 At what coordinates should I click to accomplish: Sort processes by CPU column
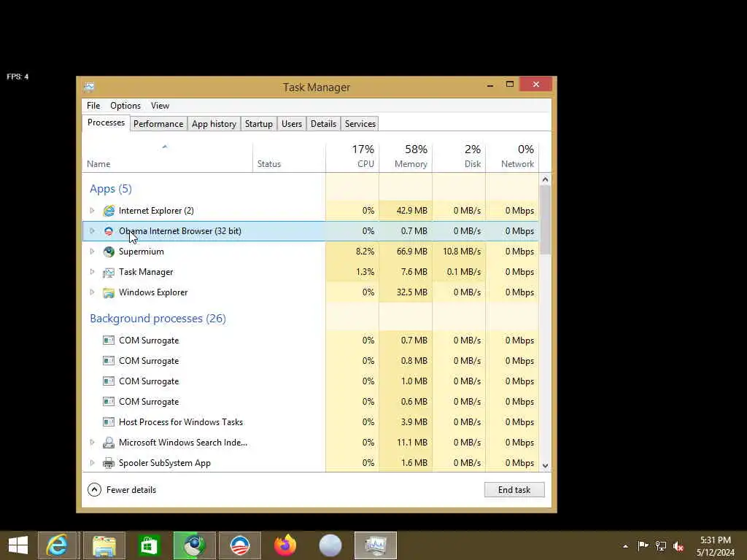click(x=352, y=157)
